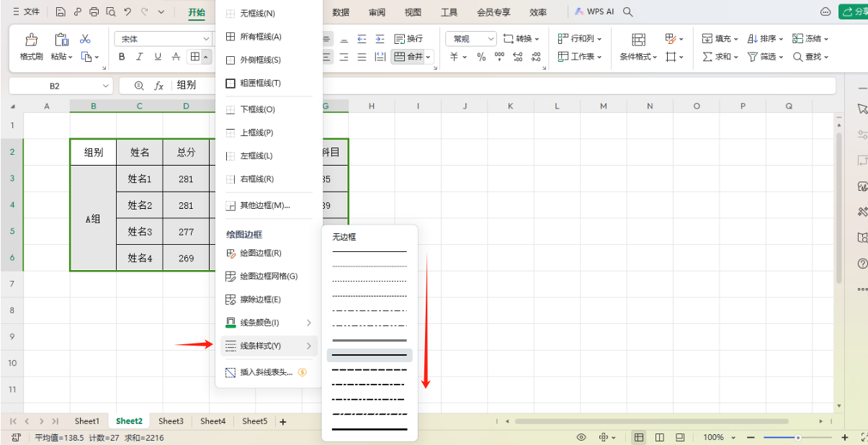
Task: Switch to the 审阅 ribbon tab
Action: point(377,12)
